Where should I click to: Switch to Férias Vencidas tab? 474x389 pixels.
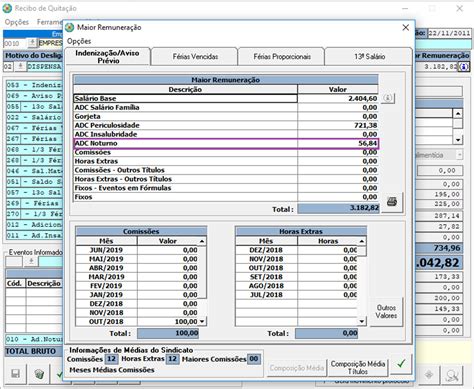pos(195,57)
